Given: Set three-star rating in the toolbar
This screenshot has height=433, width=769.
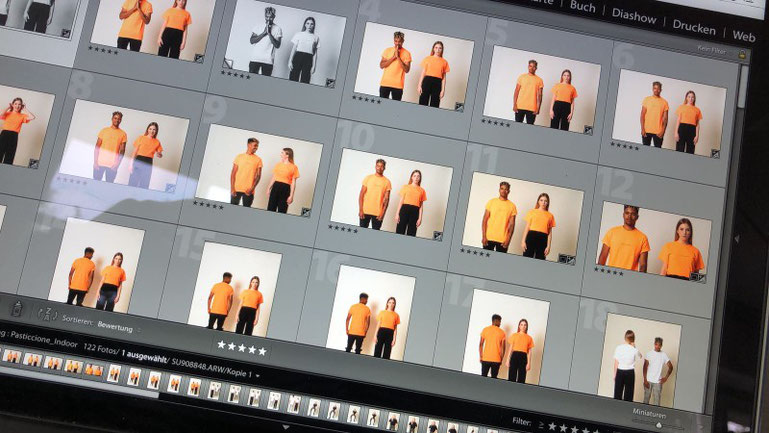Looking at the screenshot, I should 242,348.
